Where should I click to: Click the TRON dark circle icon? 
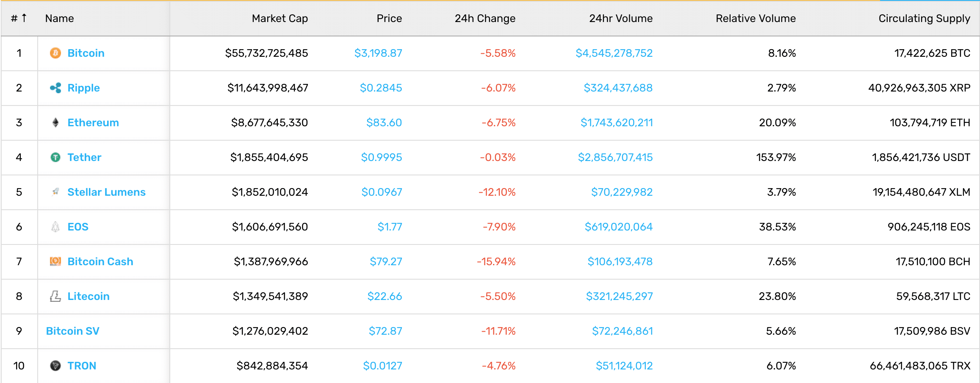55,366
